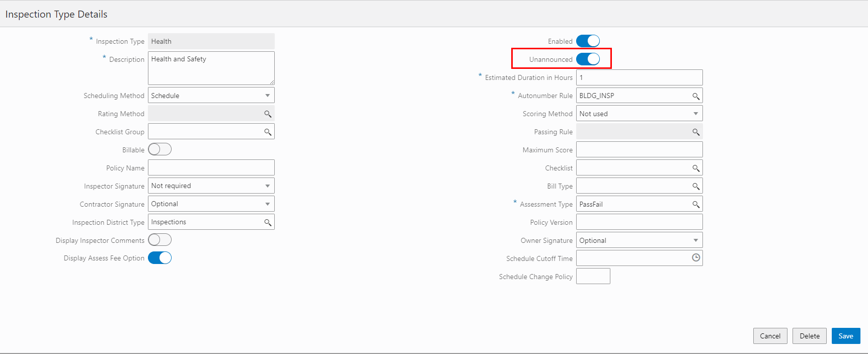Open Autonumber Rule search lookup icon
This screenshot has width=868, height=354.
pos(696,96)
